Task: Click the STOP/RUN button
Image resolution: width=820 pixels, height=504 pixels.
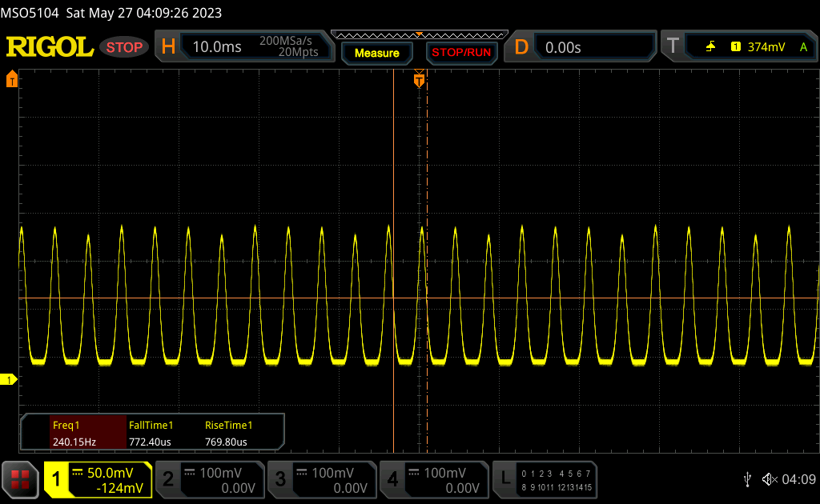Action: pyautogui.click(x=461, y=53)
